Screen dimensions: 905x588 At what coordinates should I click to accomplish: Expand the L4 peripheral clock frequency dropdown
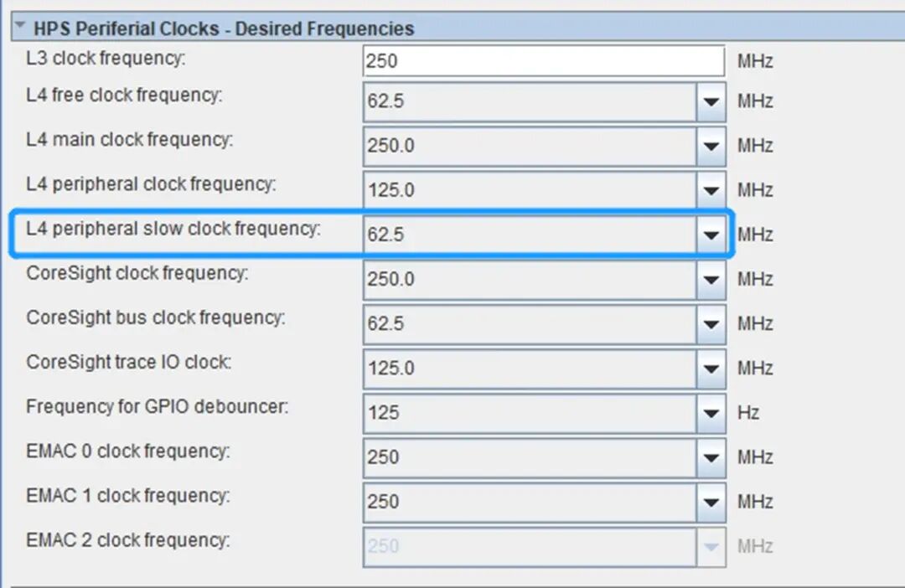tap(711, 190)
